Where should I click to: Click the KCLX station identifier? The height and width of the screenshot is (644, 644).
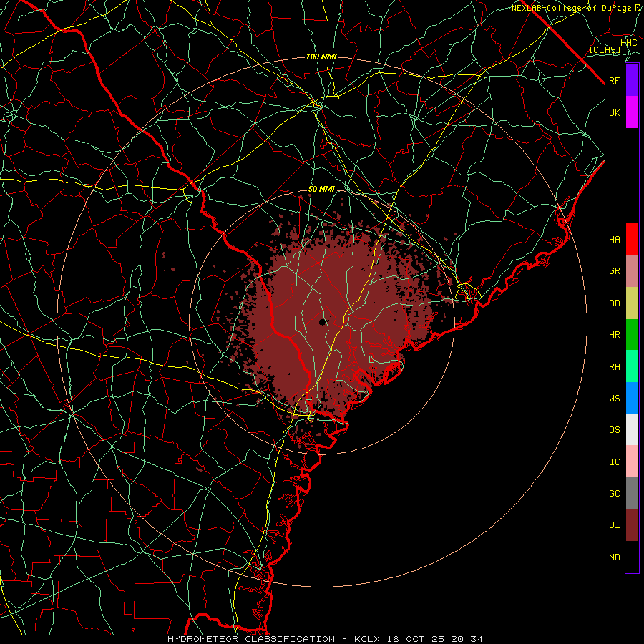point(368,639)
